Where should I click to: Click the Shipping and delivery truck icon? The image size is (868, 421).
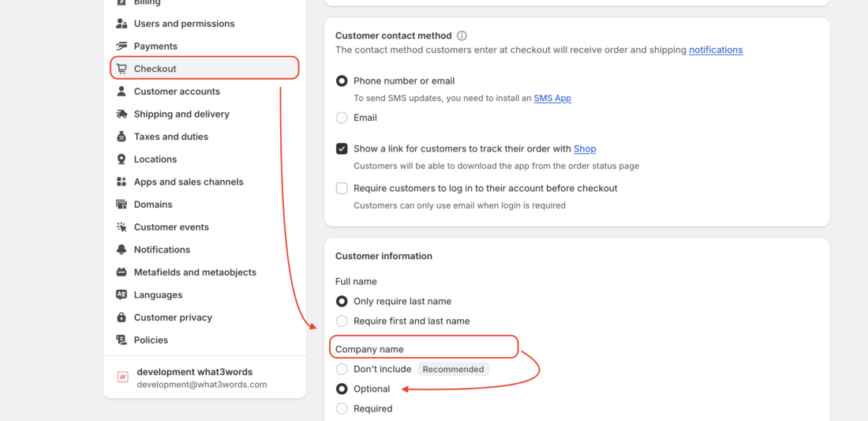pyautogui.click(x=122, y=114)
